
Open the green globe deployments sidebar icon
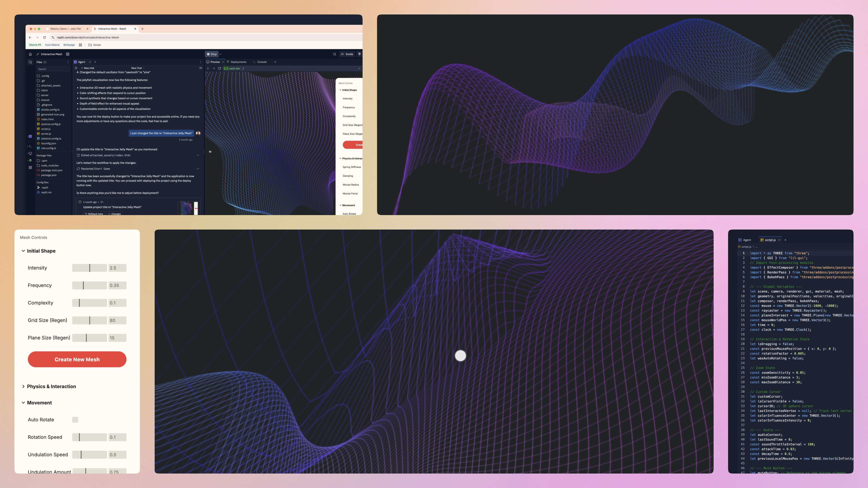30,161
